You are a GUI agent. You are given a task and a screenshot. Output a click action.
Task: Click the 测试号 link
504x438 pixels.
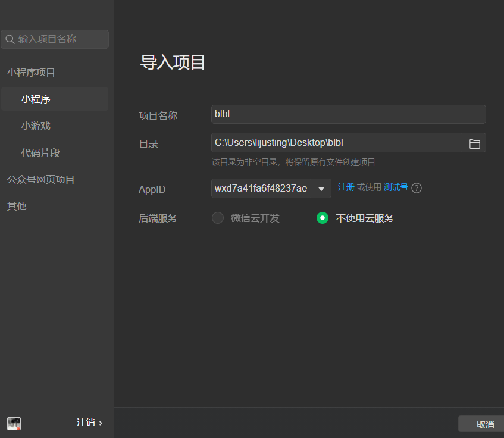click(x=395, y=187)
